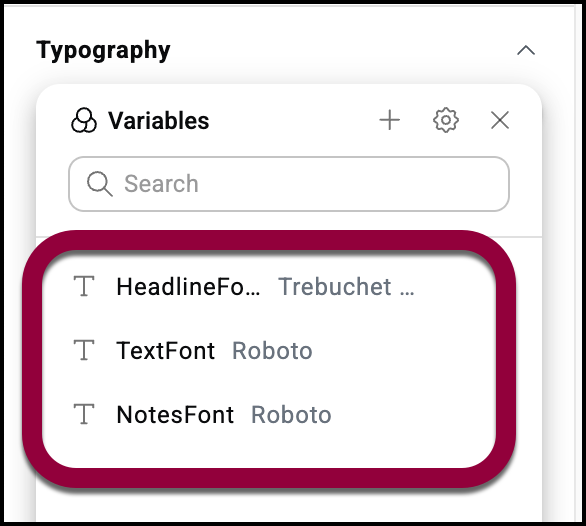Viewport: 586px width, 526px height.
Task: Click the Variables panel title
Action: coord(159,121)
